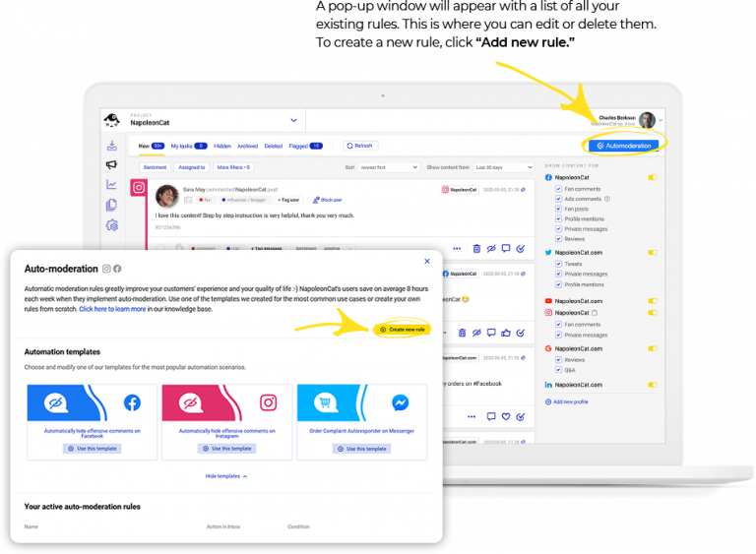
Task: Close the Auto-moderation popup
Action: (426, 262)
